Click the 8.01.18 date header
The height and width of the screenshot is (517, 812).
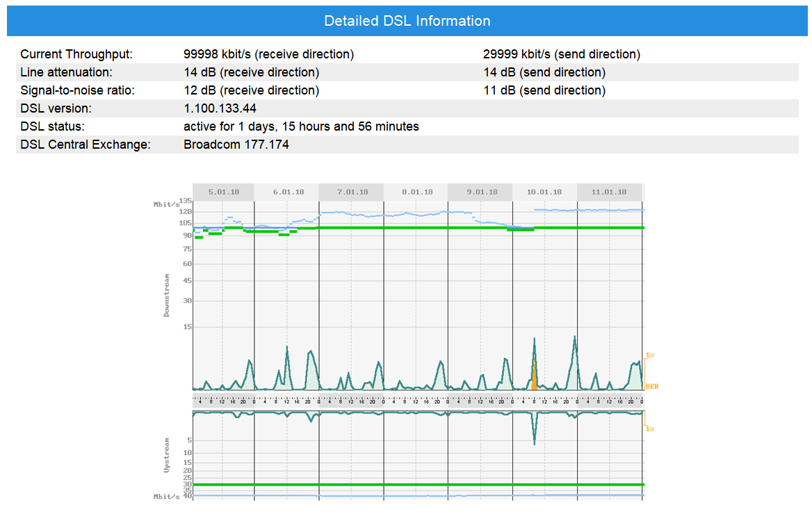click(416, 192)
